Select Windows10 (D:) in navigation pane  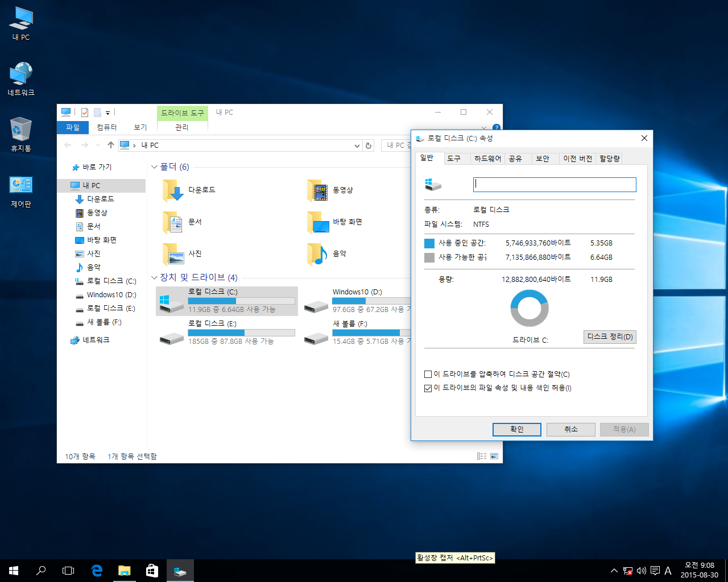[111, 294]
